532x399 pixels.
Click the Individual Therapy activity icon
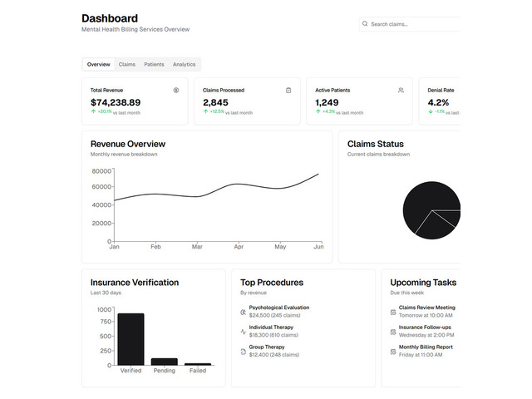point(243,332)
